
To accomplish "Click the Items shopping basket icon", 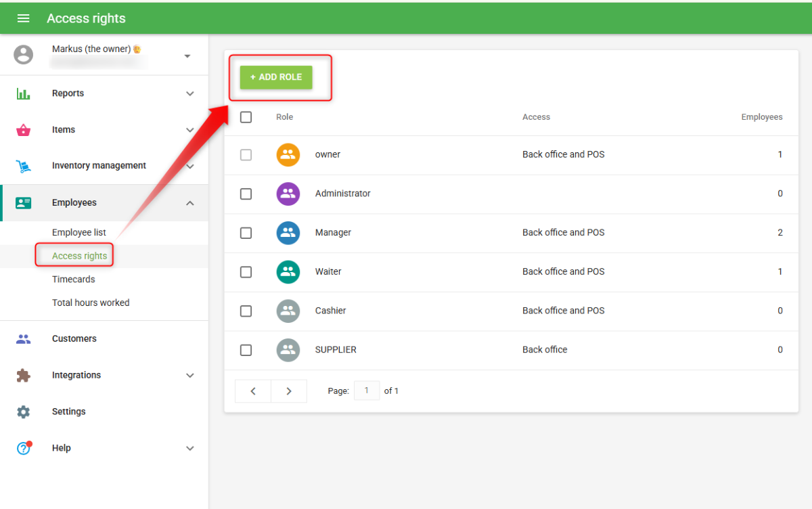I will tap(24, 130).
